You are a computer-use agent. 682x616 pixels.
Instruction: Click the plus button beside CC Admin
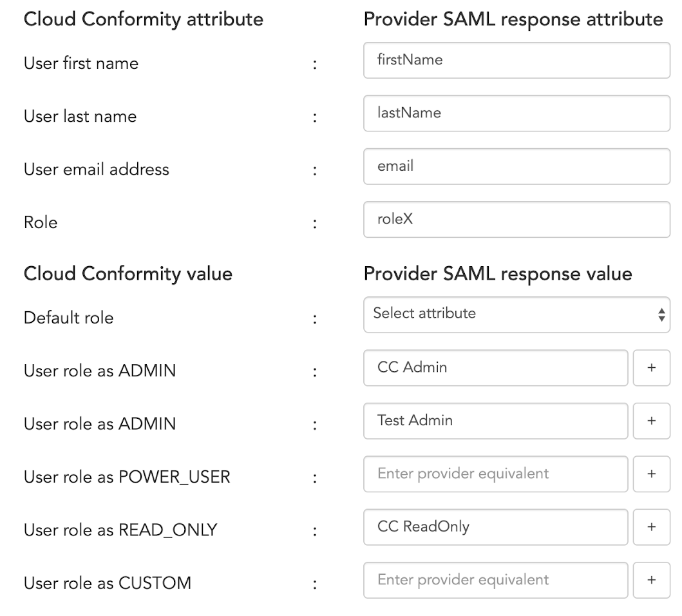[651, 368]
